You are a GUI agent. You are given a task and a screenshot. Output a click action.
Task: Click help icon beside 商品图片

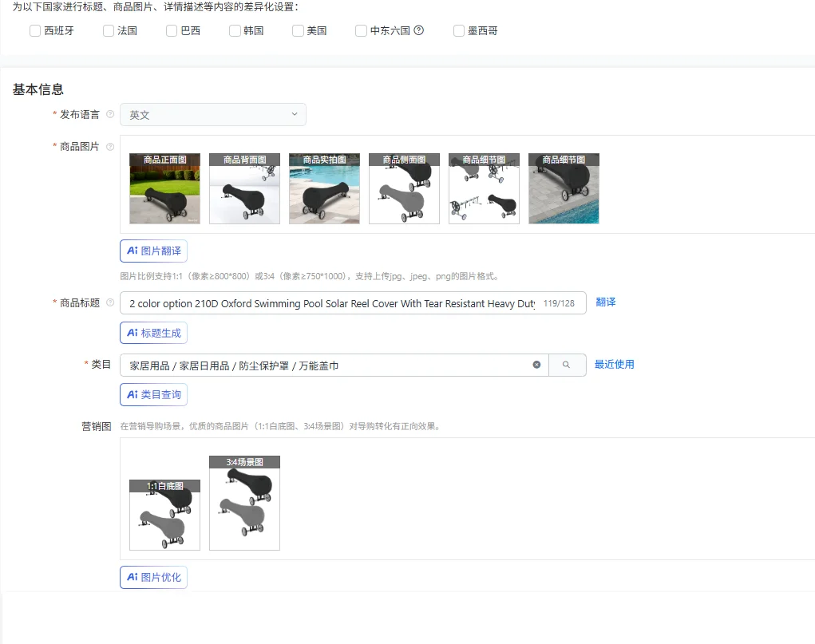(110, 147)
